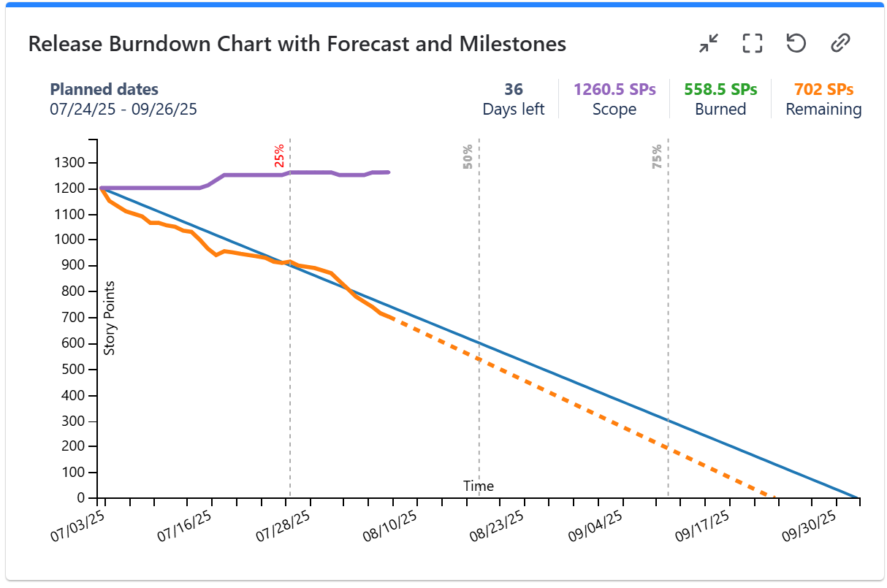Copy the chart link via chain icon

(x=840, y=44)
